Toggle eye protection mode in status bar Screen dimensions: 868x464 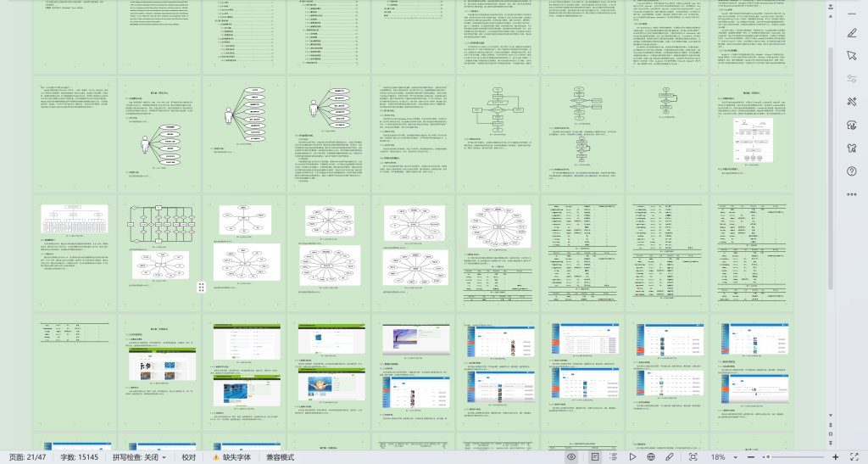click(571, 457)
